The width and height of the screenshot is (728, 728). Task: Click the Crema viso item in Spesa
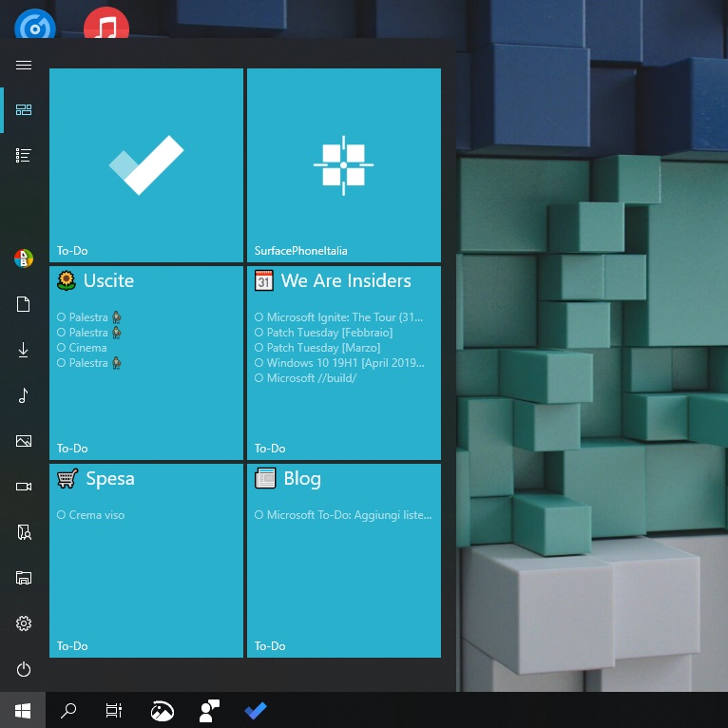click(91, 515)
